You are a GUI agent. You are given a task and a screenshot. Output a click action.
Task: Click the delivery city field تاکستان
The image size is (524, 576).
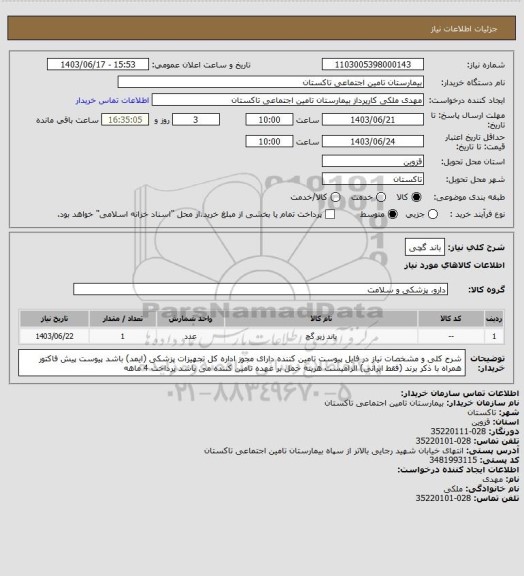[x=373, y=179]
